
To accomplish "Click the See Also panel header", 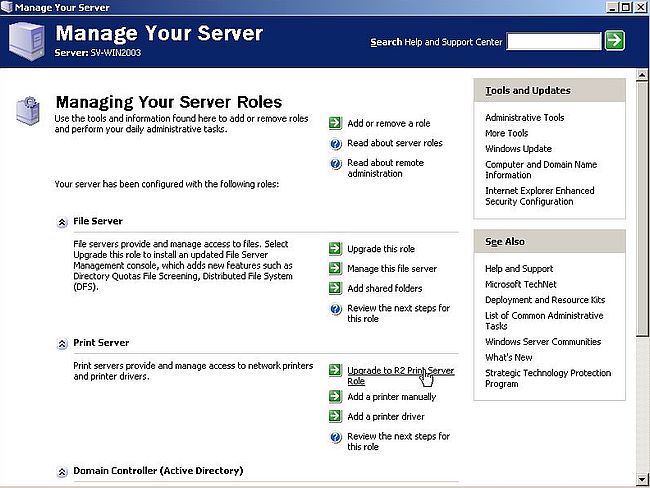I will click(549, 241).
